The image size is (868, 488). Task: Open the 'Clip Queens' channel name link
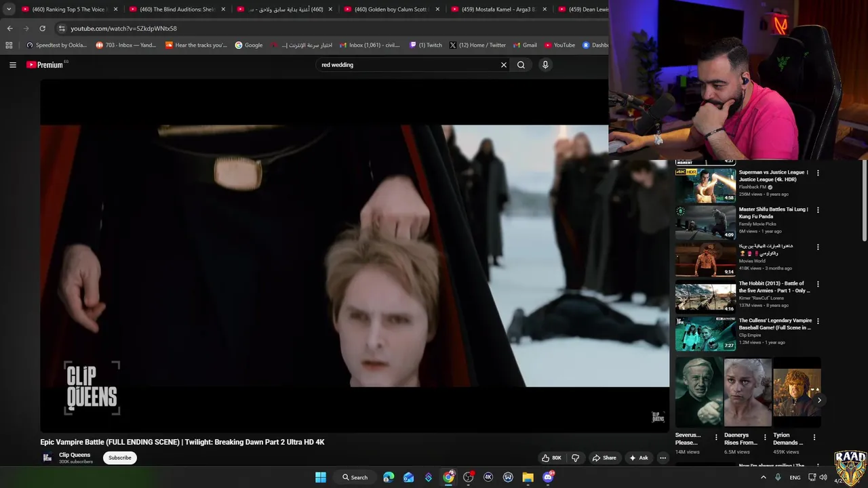pos(75,455)
